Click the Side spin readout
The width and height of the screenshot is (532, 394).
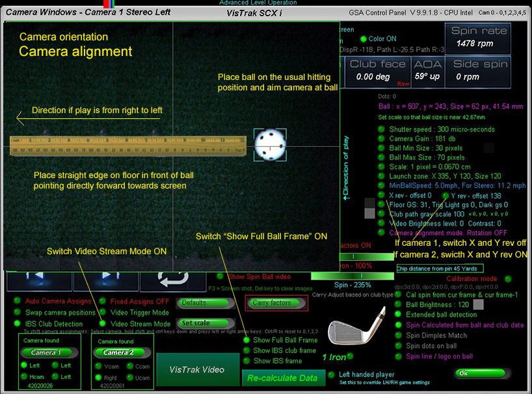(478, 72)
